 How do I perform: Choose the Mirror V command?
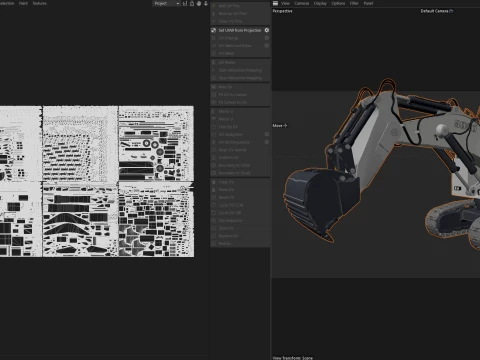(240, 119)
